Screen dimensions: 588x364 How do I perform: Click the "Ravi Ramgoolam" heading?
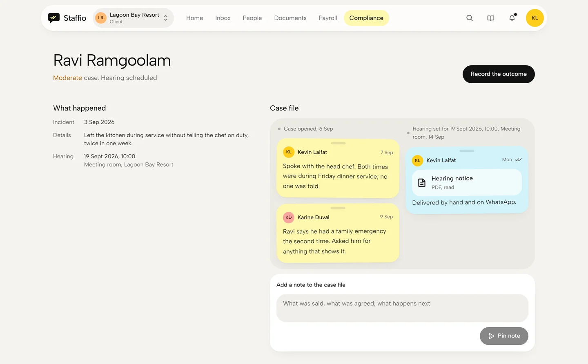click(112, 60)
